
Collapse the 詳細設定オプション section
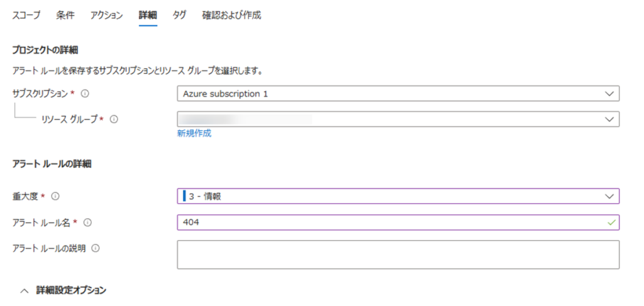click(25, 290)
